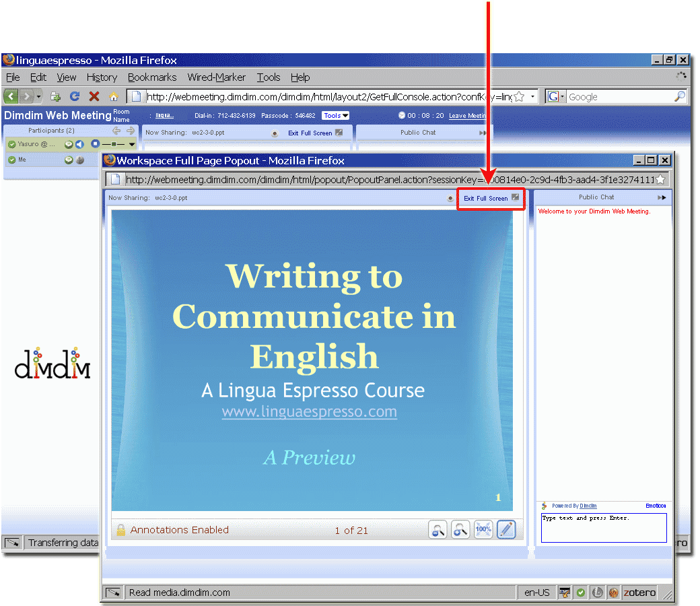This screenshot has height=606, width=700.
Task: Toggle the annotation pencil tool
Action: pos(505,530)
